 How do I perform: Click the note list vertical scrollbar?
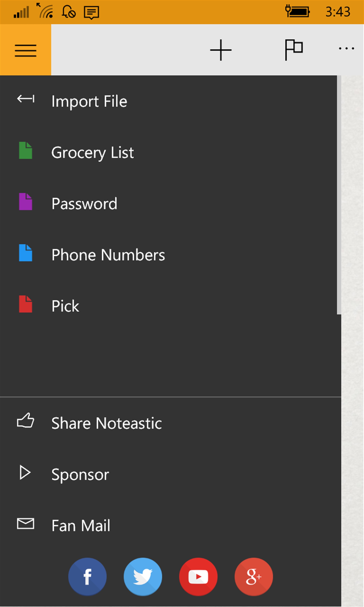pos(339,195)
